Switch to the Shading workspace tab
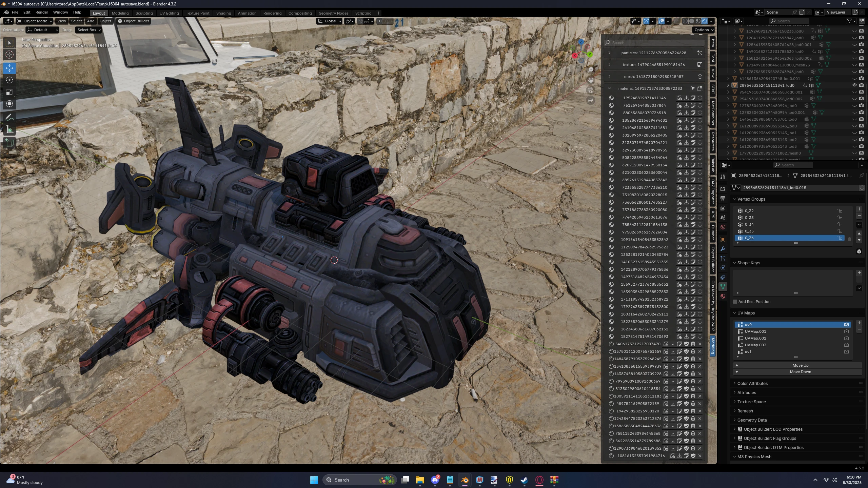Image resolution: width=868 pixels, height=488 pixels. click(x=223, y=13)
